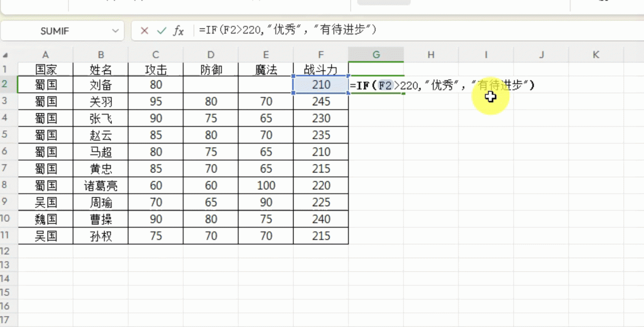Select column D header
Image resolution: width=644 pixels, height=327 pixels.
click(x=211, y=55)
